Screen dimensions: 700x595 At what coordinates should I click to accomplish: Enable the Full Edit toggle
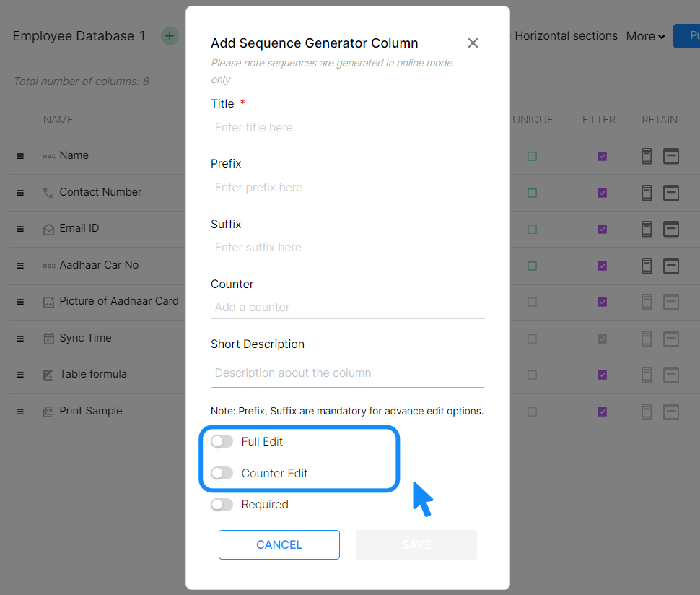[x=222, y=441]
